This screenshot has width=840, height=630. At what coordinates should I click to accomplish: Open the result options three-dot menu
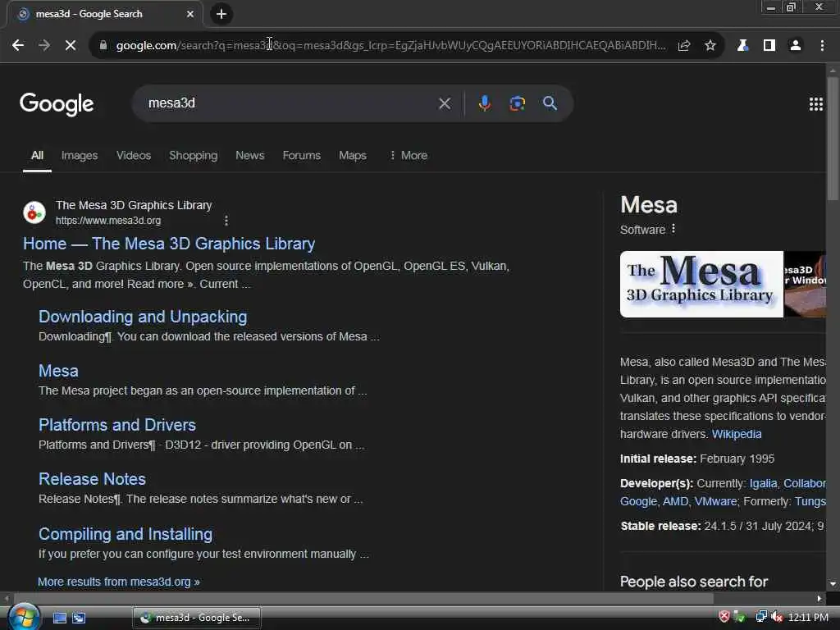tap(226, 220)
